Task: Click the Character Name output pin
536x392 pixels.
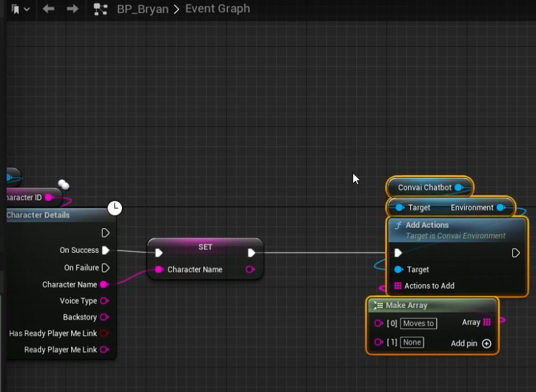Action: 104,284
